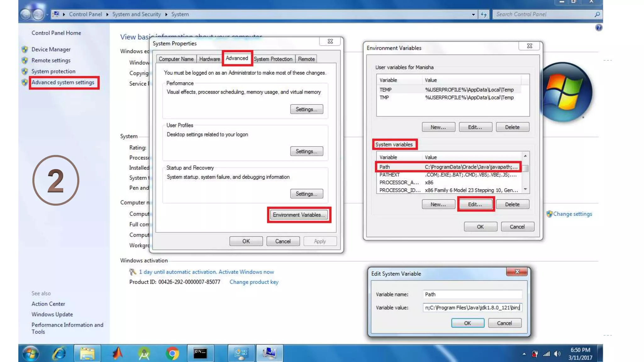The image size is (644, 362).
Task: Show hidden system tray icons
Action: coord(524,354)
